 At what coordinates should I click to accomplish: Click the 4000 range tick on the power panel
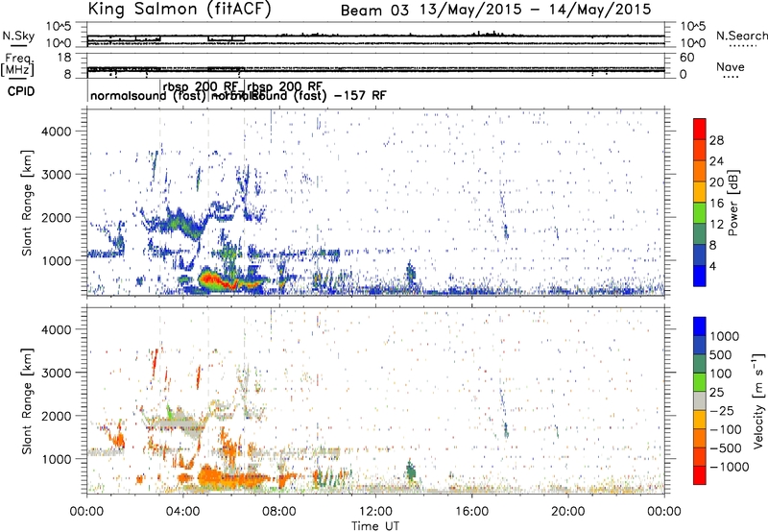pyautogui.click(x=57, y=132)
